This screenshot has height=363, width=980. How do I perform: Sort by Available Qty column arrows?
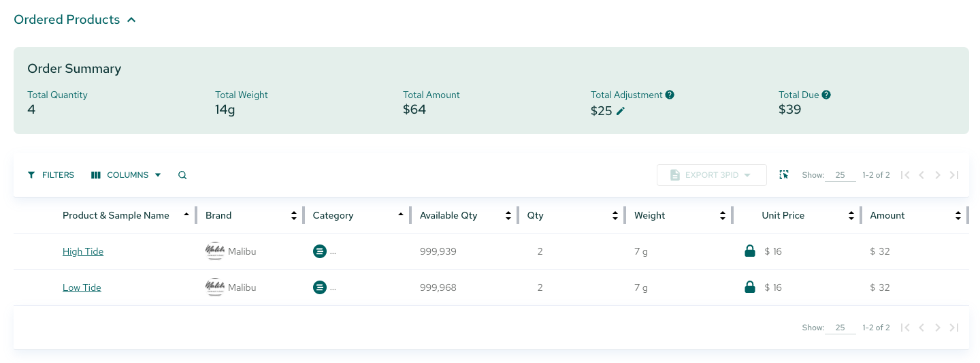[508, 215]
